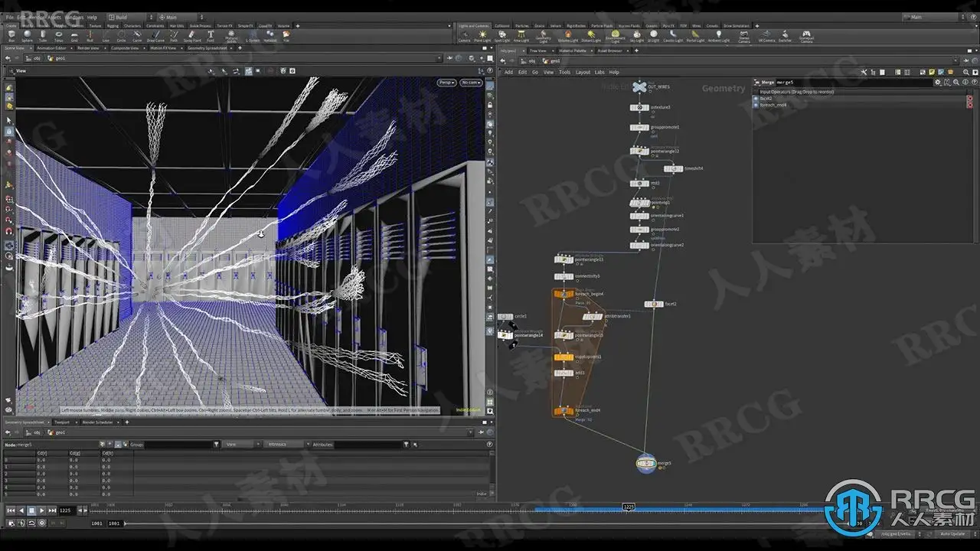Click the Draw Curve shelf tool
The height and width of the screenshot is (551, 980).
155,35
